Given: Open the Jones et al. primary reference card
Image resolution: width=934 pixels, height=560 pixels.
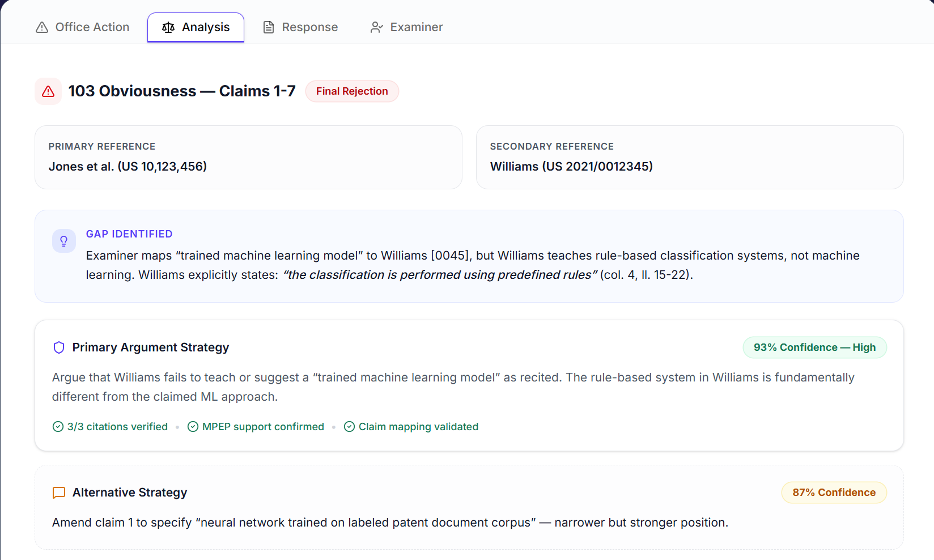Looking at the screenshot, I should click(x=248, y=157).
